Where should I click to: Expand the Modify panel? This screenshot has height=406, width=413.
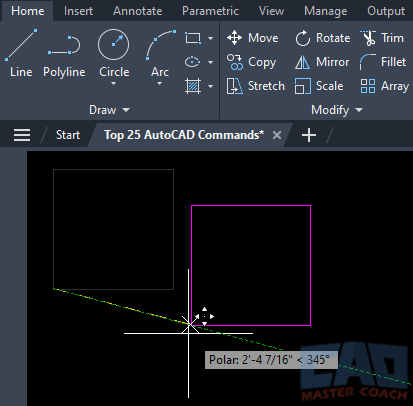pos(337,110)
